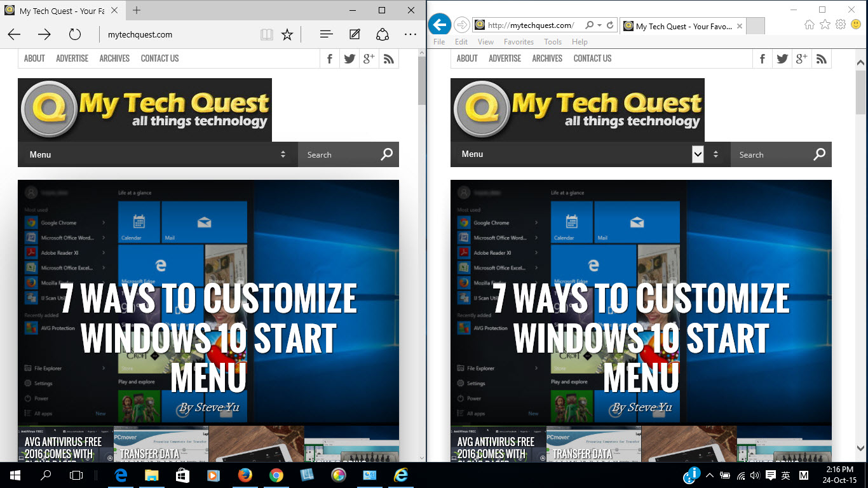Viewport: 868px width, 488px height.
Task: Open Action Center notifications icon
Action: [x=771, y=475]
